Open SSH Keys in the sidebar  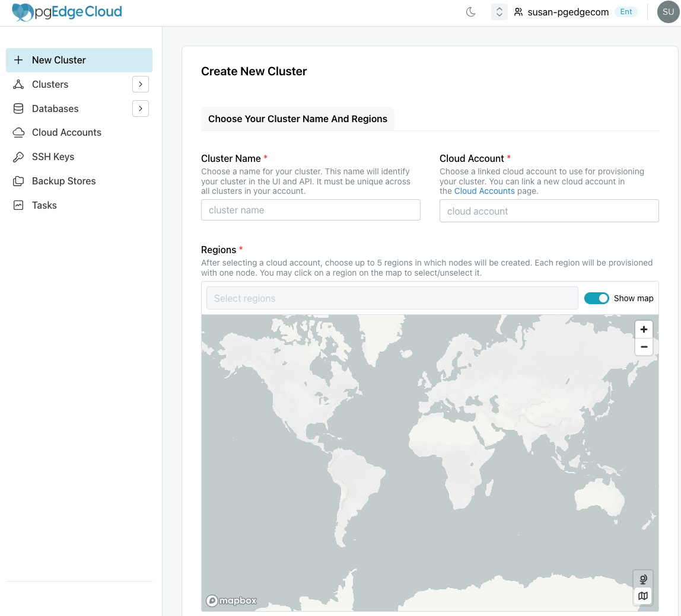pos(53,157)
